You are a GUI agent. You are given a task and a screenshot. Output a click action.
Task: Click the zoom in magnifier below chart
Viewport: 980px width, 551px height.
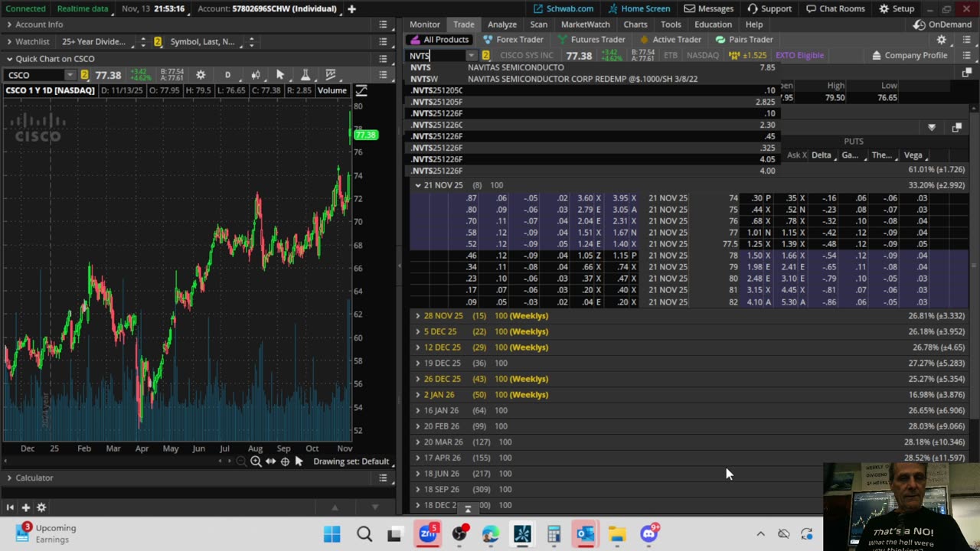pos(256,461)
